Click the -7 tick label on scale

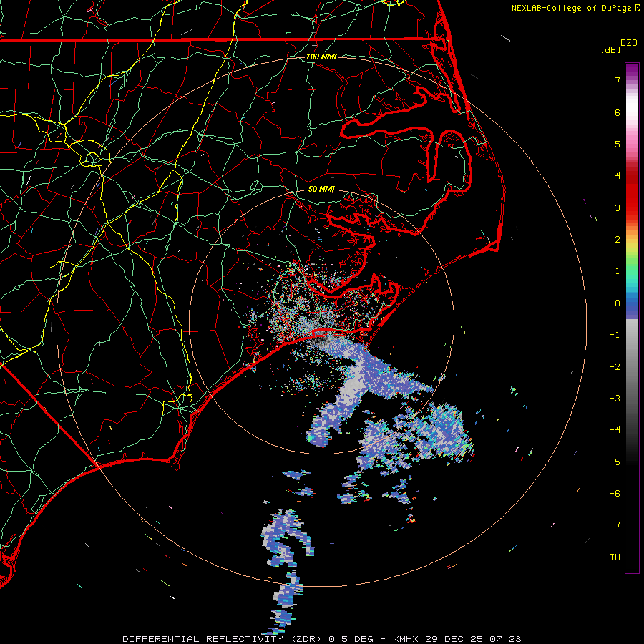coord(615,525)
